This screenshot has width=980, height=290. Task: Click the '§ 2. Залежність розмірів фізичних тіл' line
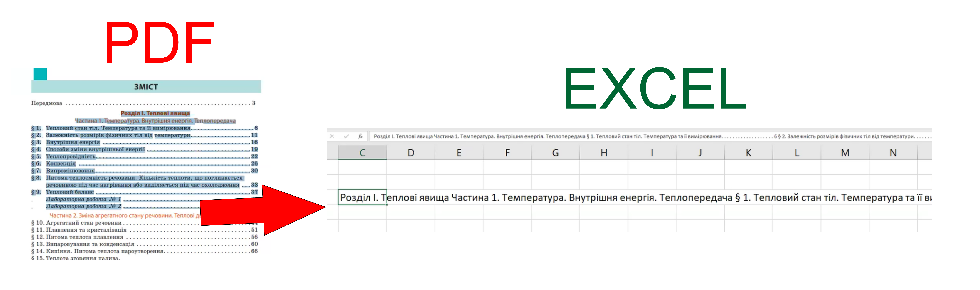pos(145,135)
